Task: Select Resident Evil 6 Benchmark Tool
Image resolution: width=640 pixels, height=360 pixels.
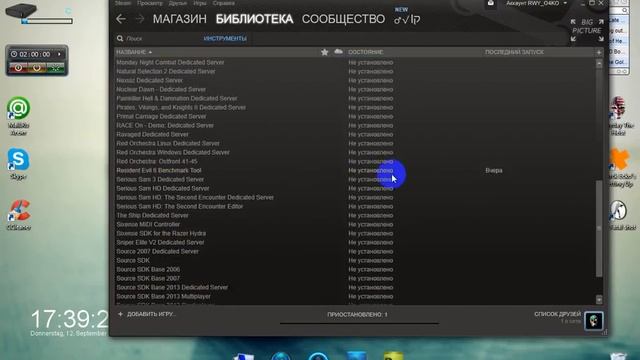Action: pos(159,170)
